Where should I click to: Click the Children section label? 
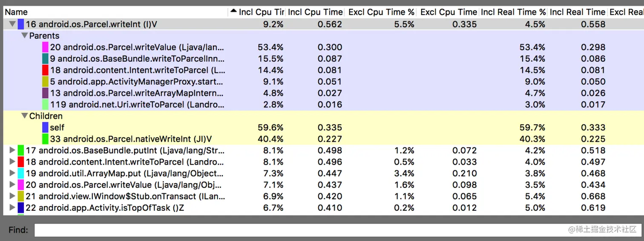pyautogui.click(x=46, y=116)
